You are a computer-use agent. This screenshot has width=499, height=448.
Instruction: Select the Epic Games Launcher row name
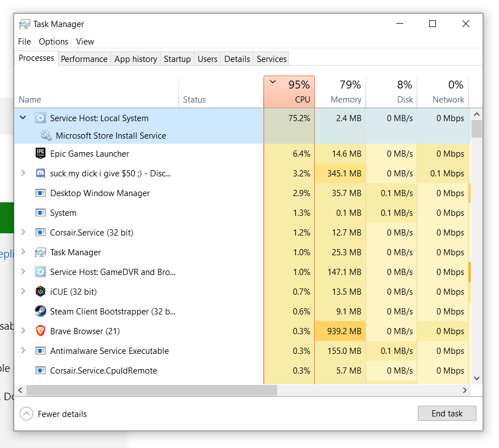pos(90,154)
